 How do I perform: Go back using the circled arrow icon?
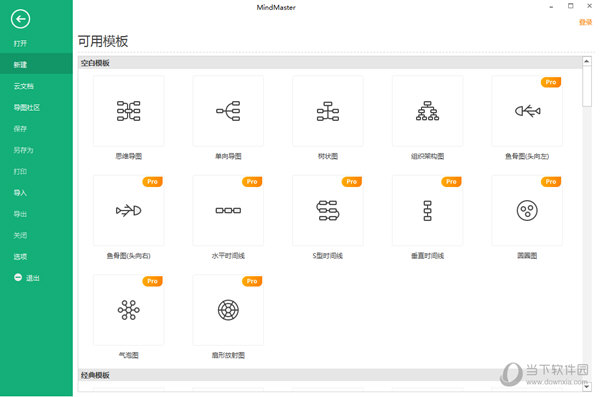click(x=20, y=19)
